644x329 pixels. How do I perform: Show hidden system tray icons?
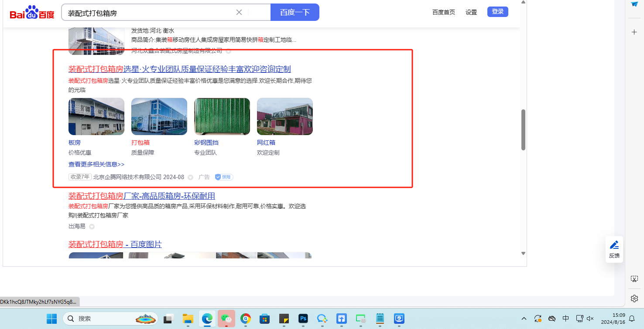524,319
